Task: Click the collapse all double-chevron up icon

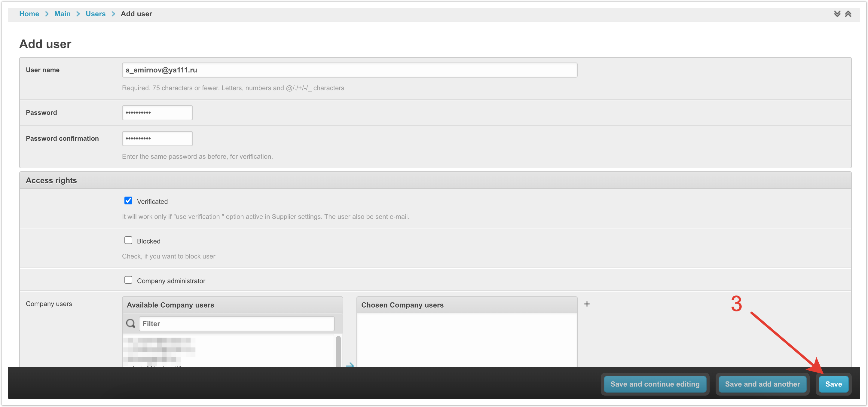Action: click(x=848, y=14)
